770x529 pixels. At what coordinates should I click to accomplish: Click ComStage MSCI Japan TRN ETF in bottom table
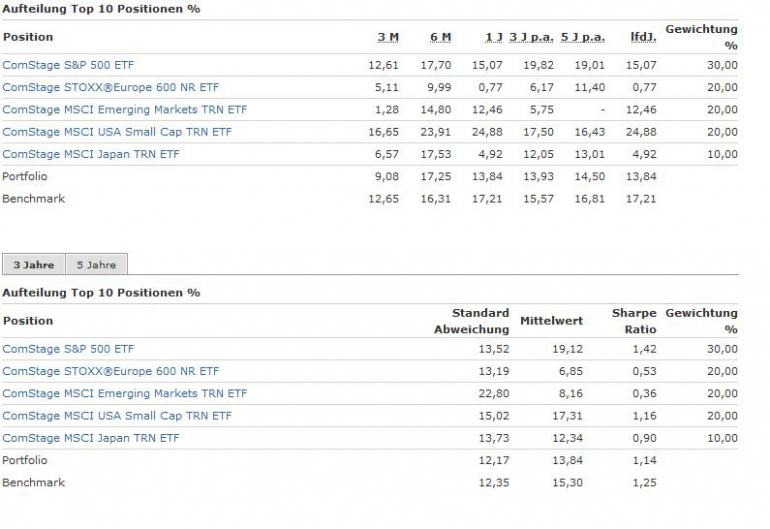[91, 438]
